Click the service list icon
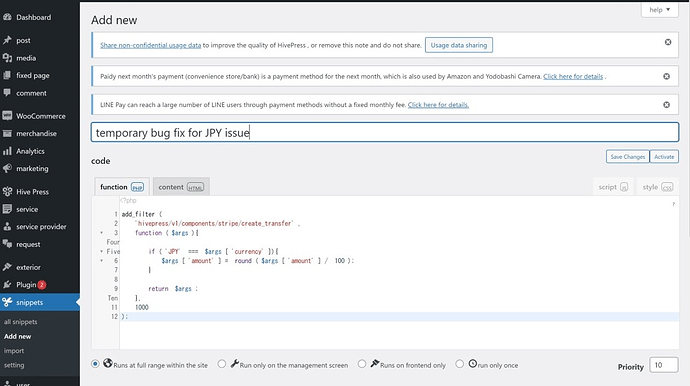 click(x=7, y=209)
